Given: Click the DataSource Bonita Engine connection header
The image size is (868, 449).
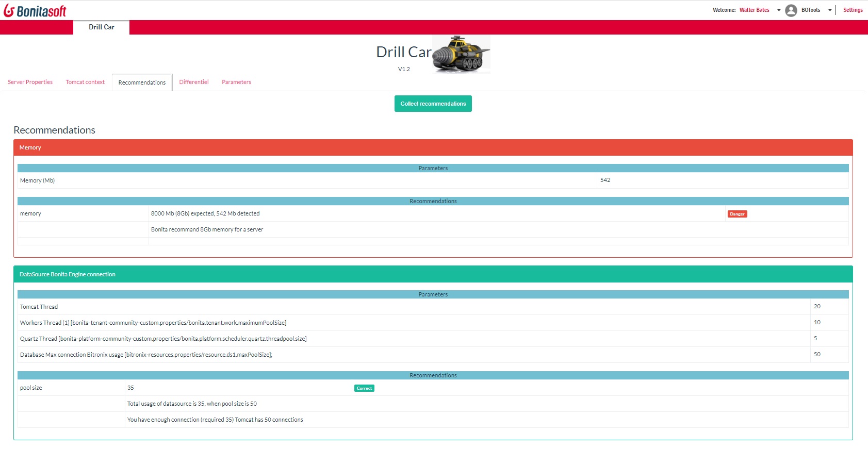Looking at the screenshot, I should tap(433, 274).
